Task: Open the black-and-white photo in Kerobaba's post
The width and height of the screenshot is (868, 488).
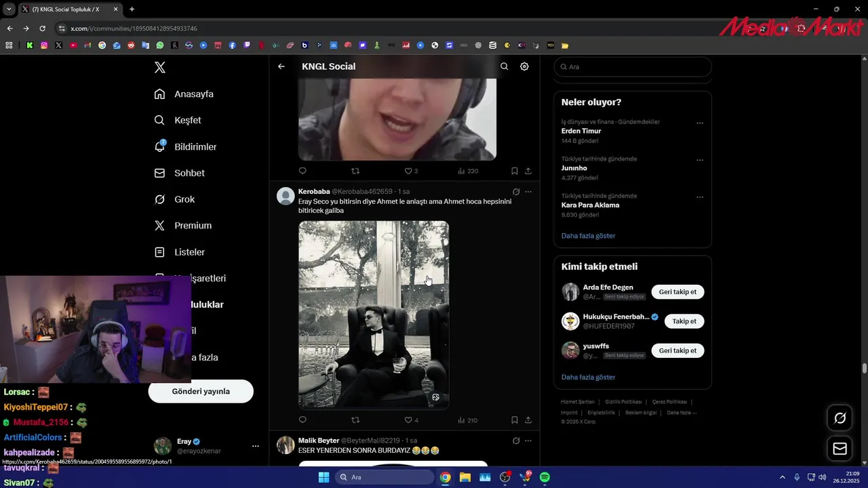Action: pos(374,314)
